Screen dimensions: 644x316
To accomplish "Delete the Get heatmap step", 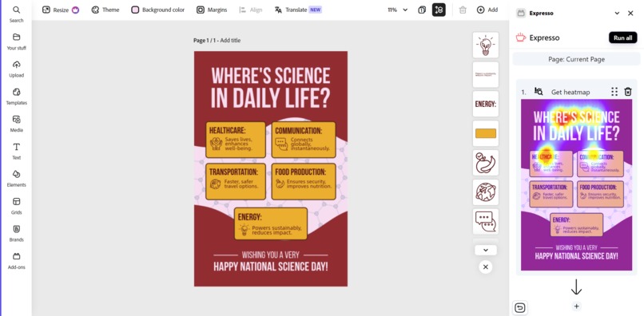I will coord(627,92).
